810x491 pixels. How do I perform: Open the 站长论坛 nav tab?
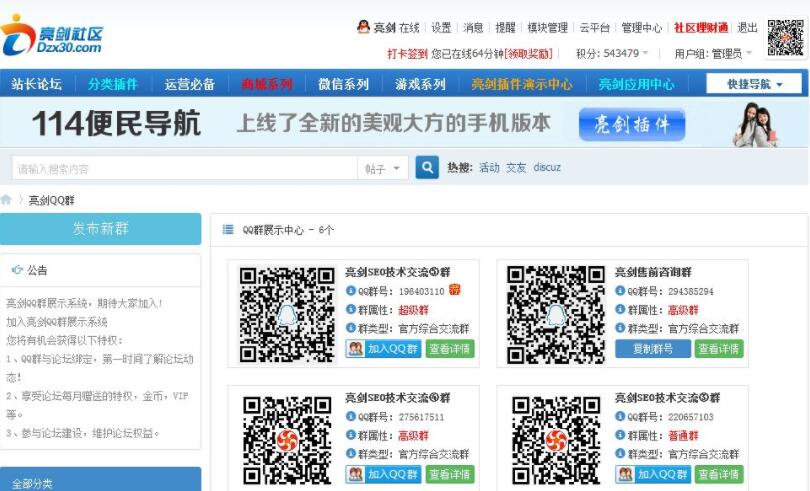(37, 84)
